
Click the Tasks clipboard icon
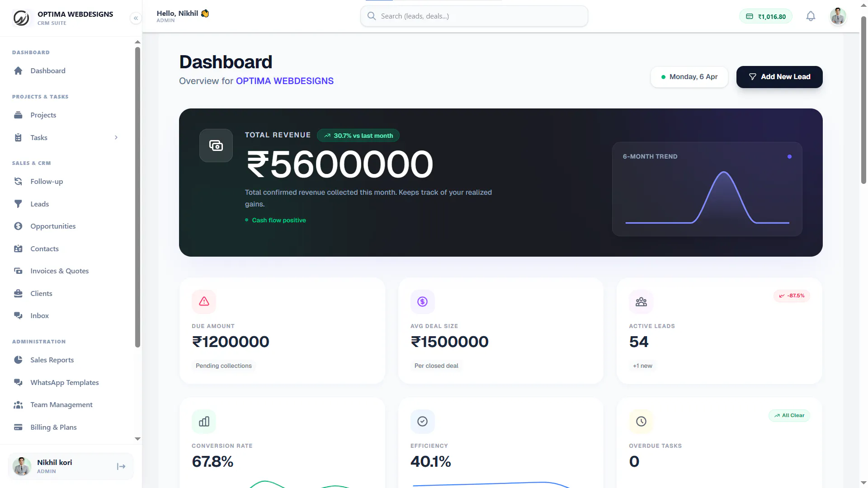tap(18, 138)
